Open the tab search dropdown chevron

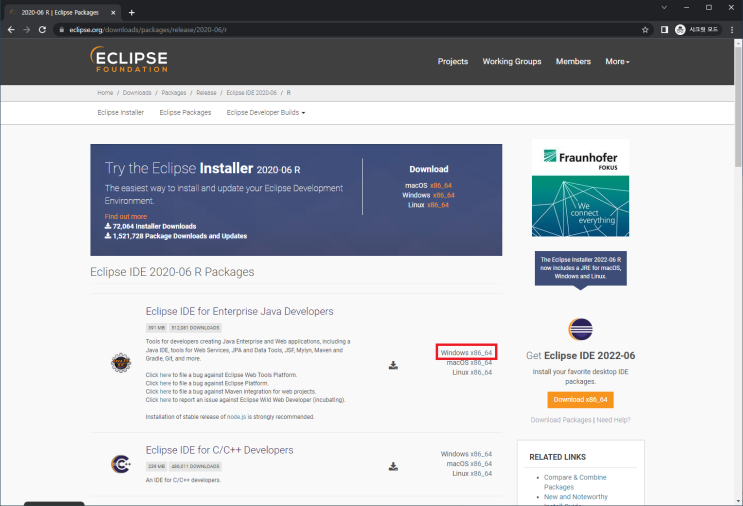(x=664, y=7)
